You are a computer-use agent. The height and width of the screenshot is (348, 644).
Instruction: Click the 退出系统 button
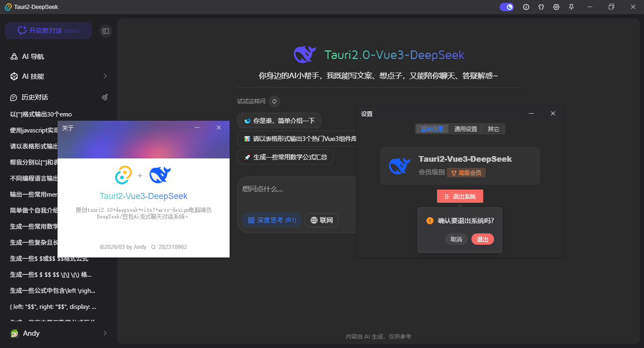pos(460,196)
